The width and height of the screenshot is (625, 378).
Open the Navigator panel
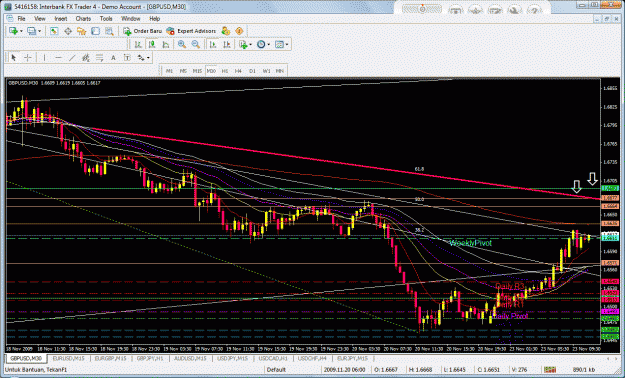click(81, 31)
